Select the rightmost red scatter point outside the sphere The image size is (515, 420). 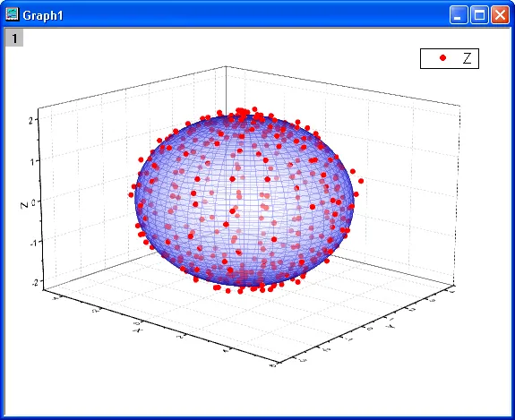pyautogui.click(x=361, y=181)
